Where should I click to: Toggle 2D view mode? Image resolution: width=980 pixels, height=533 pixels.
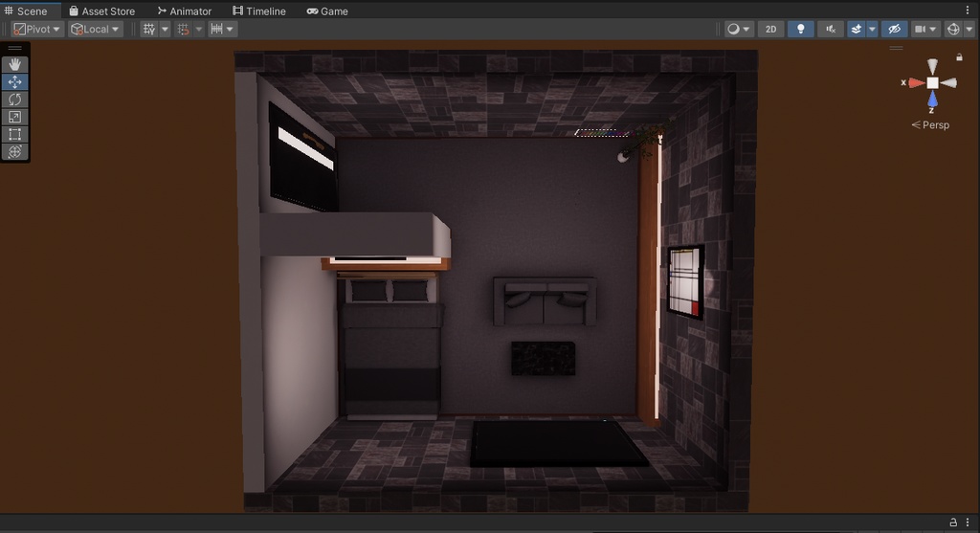coord(771,29)
